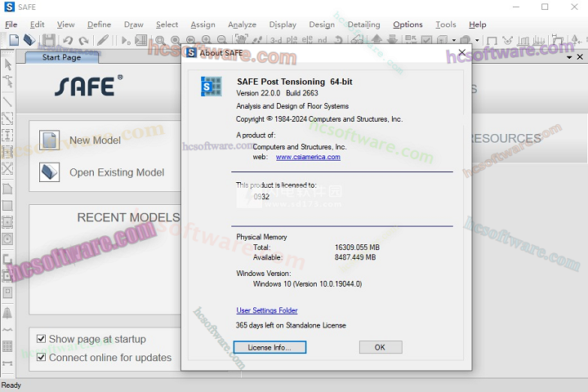Click the Version 22.0.0 Build 2663 text
This screenshot has width=588, height=392.
pos(277,93)
